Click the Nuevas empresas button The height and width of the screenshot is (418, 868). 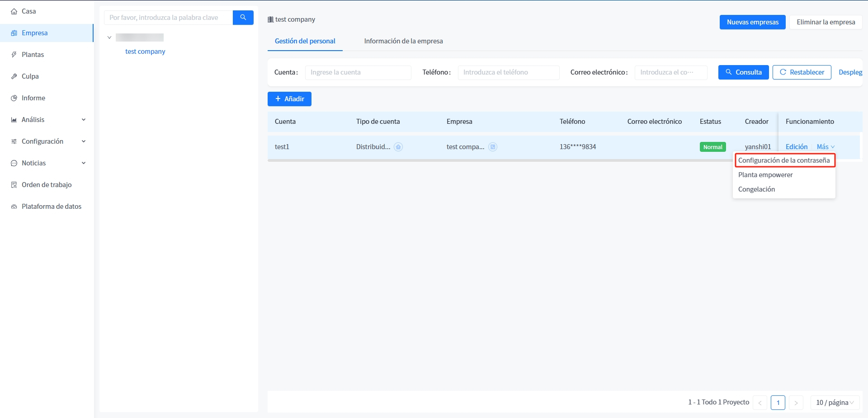(752, 22)
